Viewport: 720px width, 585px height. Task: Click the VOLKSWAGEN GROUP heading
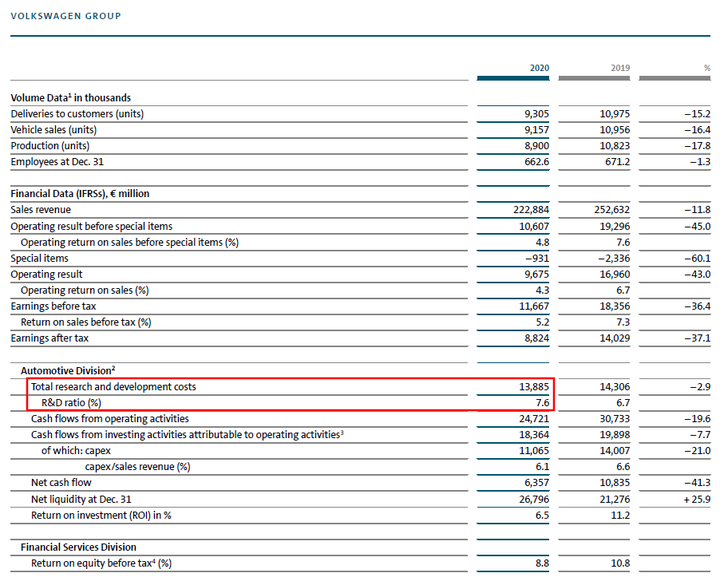(66, 16)
